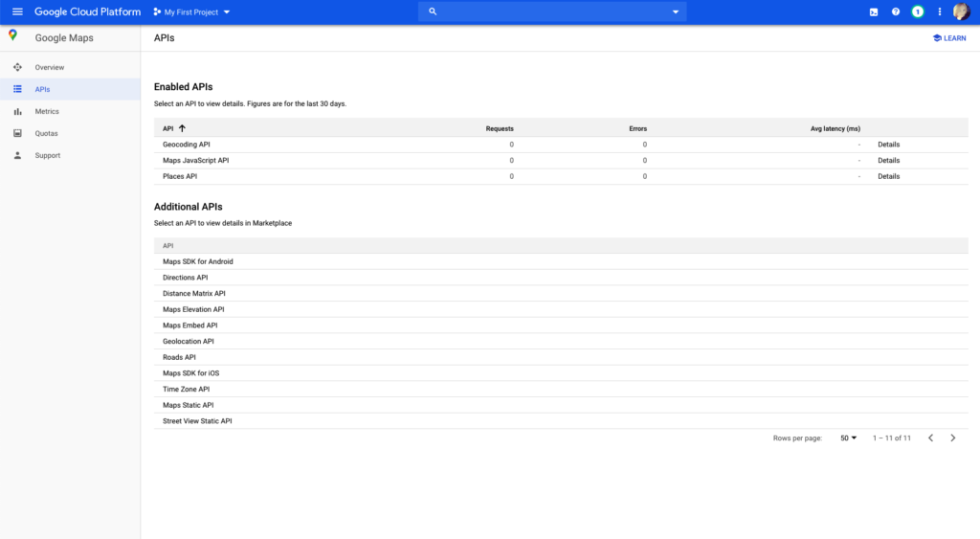The width and height of the screenshot is (980, 539).
Task: Select APIs in the sidebar
Action: point(42,89)
